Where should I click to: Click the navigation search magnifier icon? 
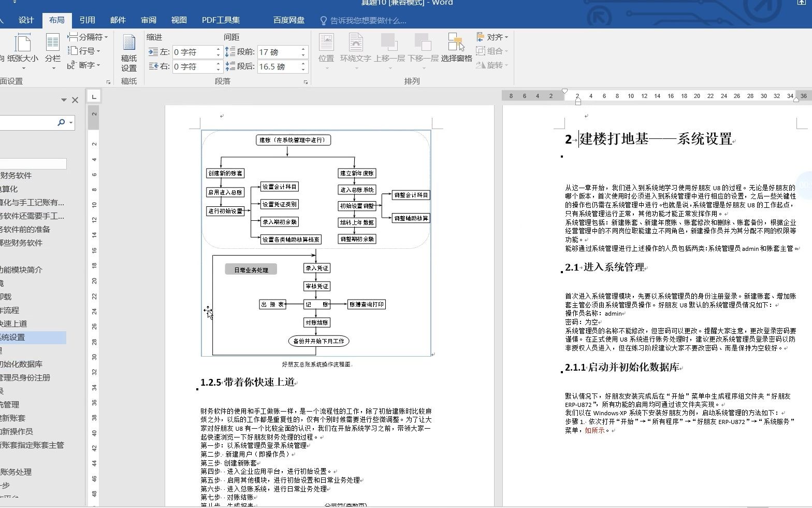point(61,122)
